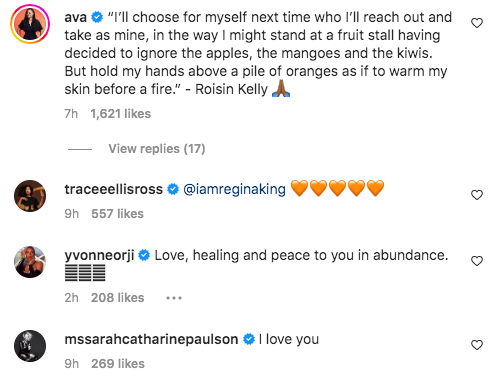View who liked: 1,621 likes

121,114
